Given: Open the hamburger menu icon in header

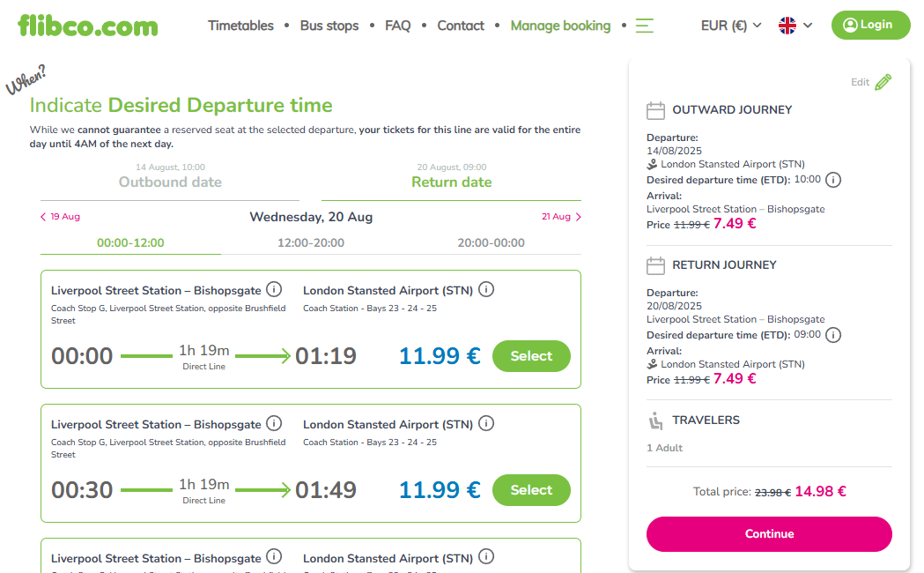Looking at the screenshot, I should coord(644,26).
